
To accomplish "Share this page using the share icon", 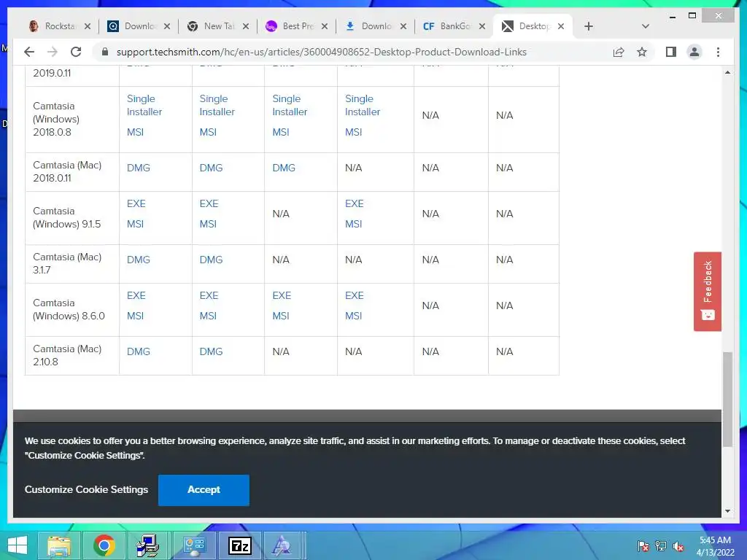I will [x=619, y=52].
